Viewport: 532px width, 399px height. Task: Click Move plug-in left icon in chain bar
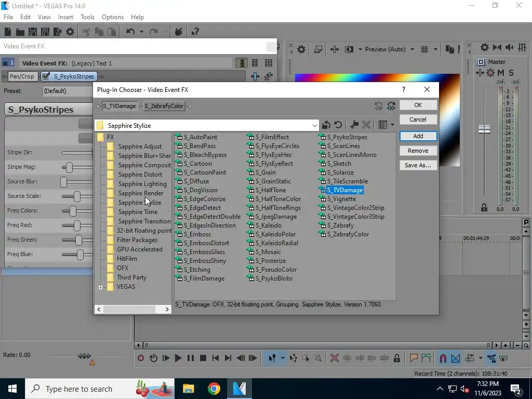[x=379, y=106]
